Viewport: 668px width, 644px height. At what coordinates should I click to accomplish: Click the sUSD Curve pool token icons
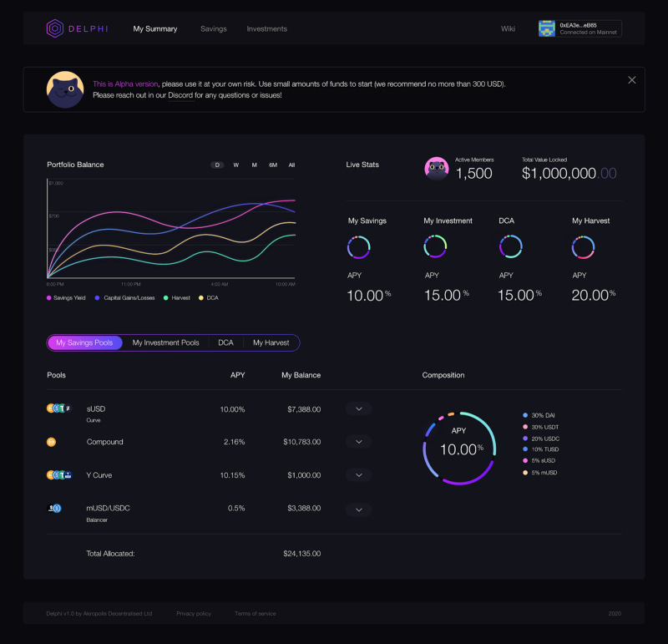tap(58, 408)
